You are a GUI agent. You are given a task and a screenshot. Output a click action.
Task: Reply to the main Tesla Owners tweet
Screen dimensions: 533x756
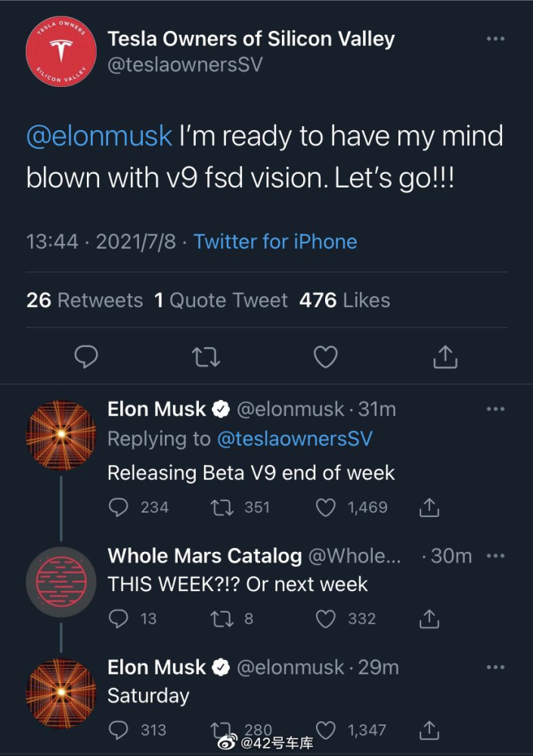coord(88,357)
